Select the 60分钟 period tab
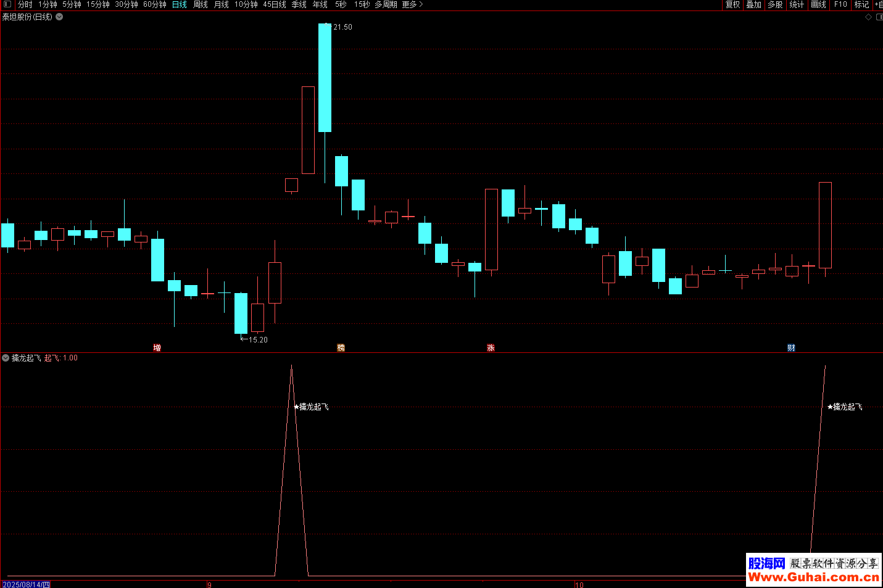The width and height of the screenshot is (883, 588). point(155,4)
